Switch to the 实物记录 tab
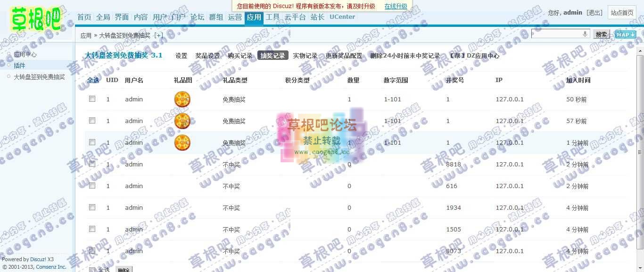This screenshot has width=644, height=272. pos(305,55)
